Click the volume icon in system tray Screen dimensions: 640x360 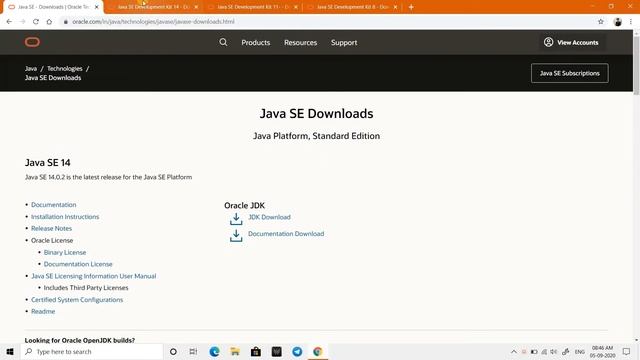(554, 351)
